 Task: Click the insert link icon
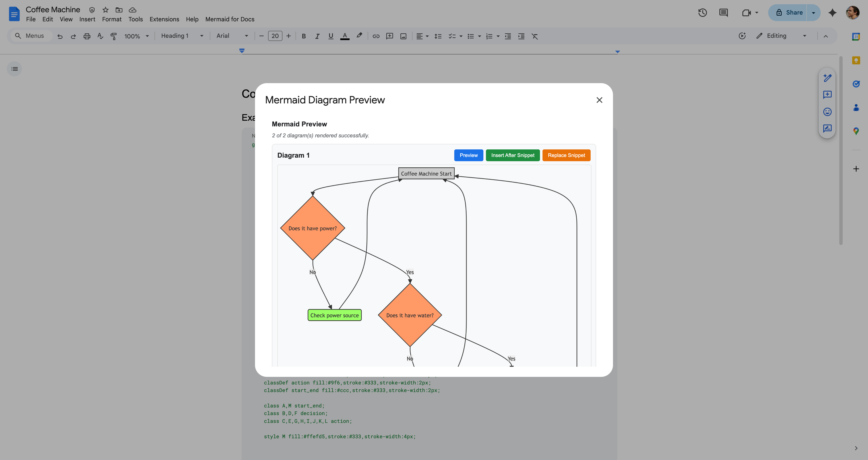376,36
